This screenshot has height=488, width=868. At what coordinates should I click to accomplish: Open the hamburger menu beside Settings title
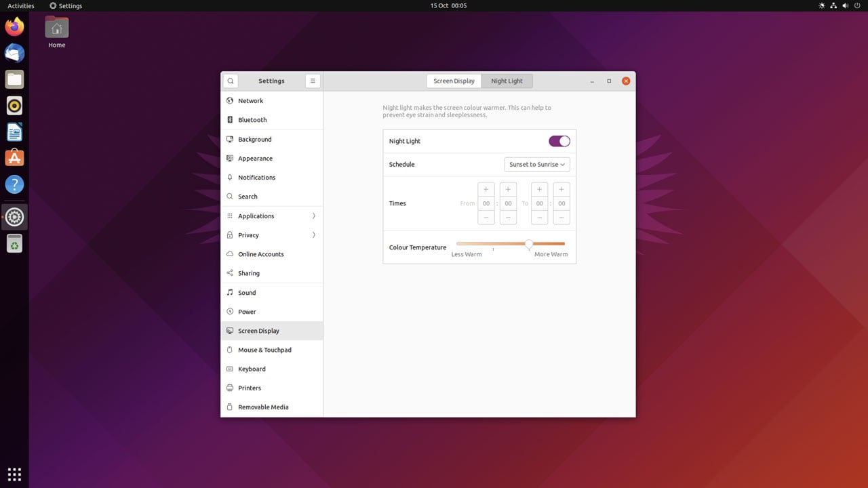[313, 81]
